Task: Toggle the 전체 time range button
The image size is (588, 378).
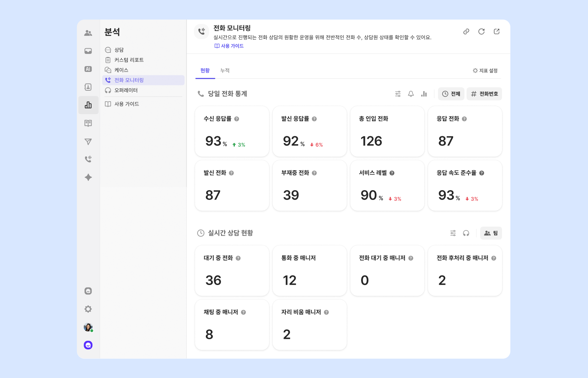Action: pos(451,94)
